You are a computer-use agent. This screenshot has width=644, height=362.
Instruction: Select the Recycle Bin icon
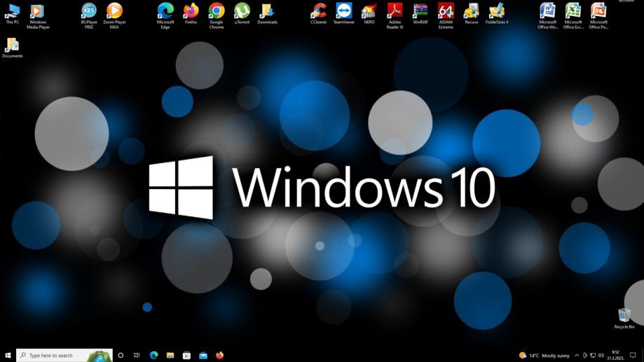coord(624,319)
